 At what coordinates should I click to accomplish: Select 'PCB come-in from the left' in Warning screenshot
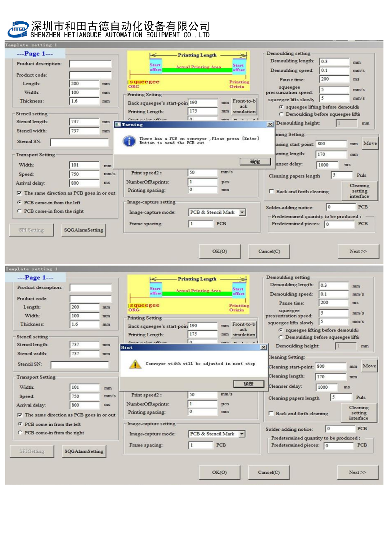click(19, 203)
